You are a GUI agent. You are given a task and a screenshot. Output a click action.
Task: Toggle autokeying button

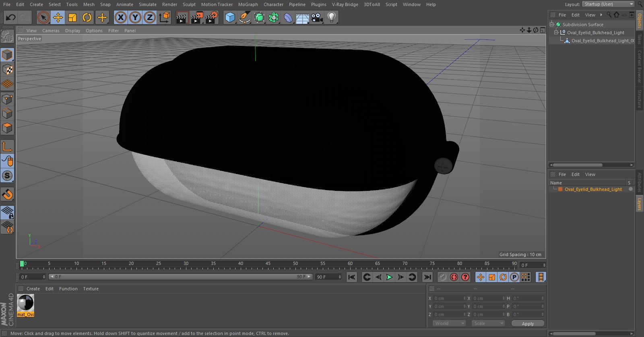pos(454,277)
